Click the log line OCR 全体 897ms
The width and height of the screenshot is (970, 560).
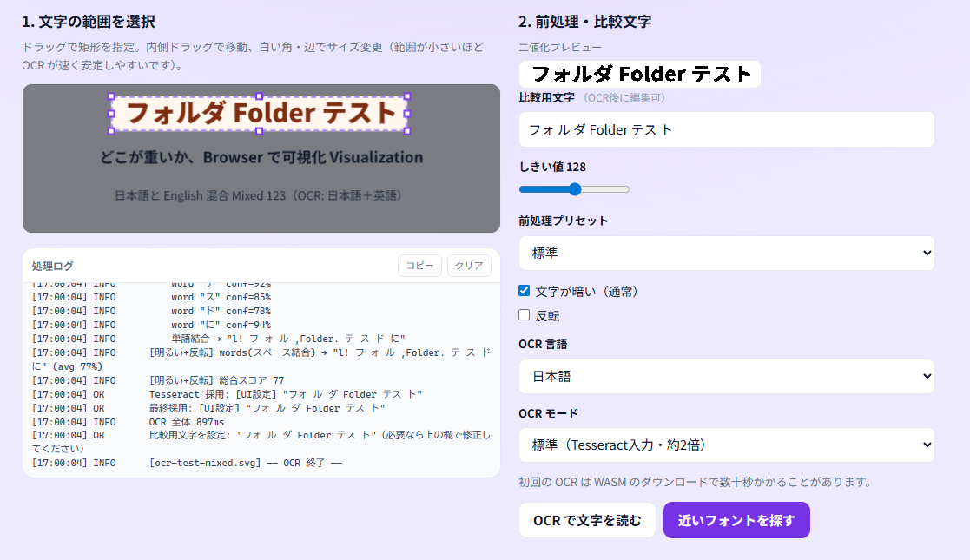coord(128,422)
